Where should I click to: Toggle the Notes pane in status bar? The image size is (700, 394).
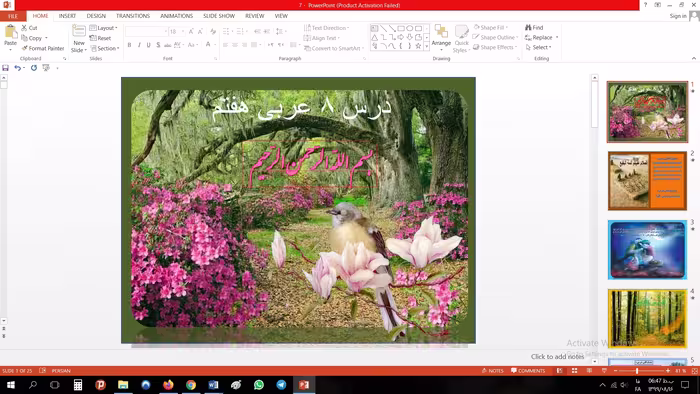click(x=492, y=371)
